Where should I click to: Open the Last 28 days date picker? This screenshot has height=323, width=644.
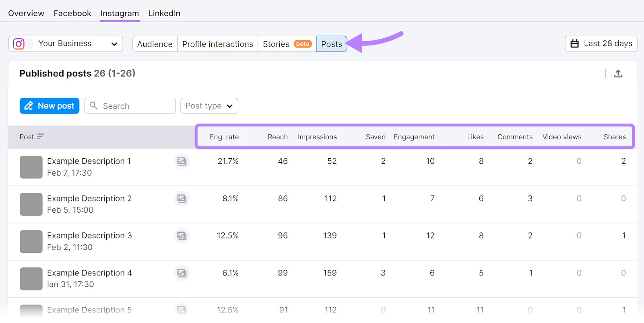pos(601,44)
